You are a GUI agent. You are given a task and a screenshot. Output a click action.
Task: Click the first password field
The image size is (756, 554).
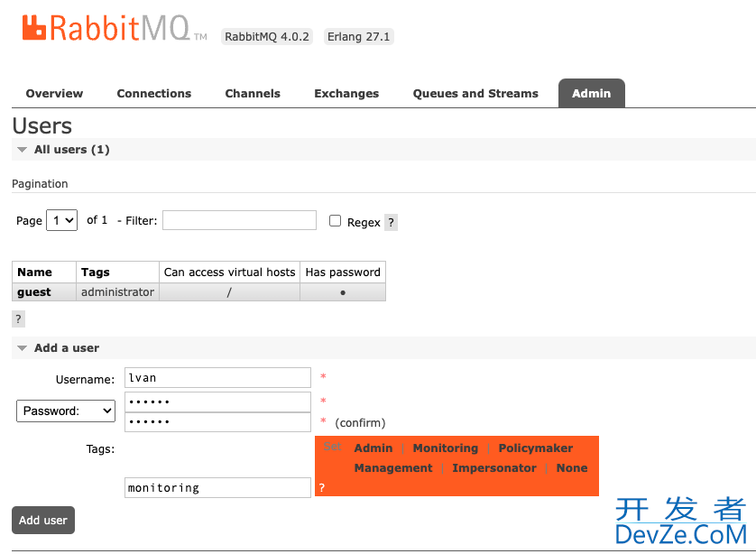point(218,402)
